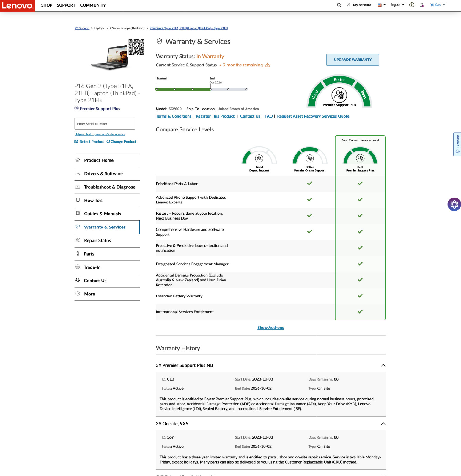Click the UPGRADE WARRANTY button

point(353,60)
